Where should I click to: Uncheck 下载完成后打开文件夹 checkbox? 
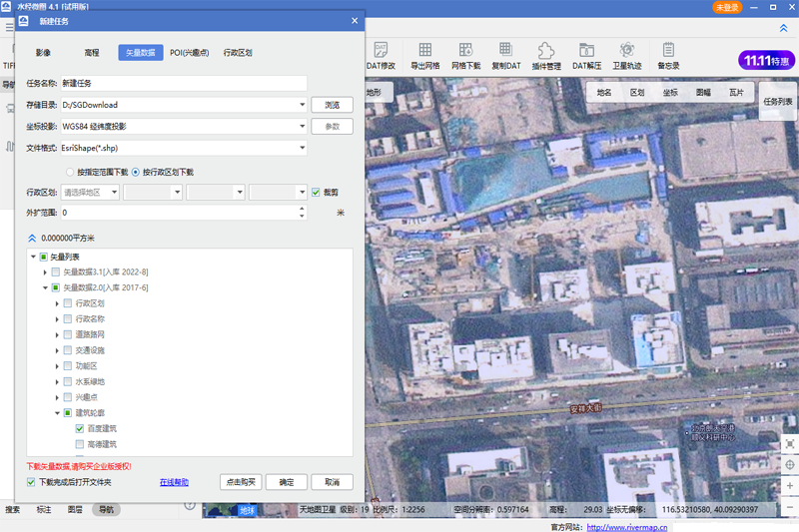(31, 482)
